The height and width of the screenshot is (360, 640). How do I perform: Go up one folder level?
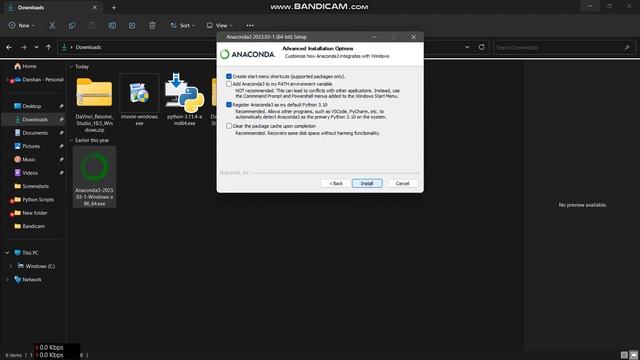point(49,47)
